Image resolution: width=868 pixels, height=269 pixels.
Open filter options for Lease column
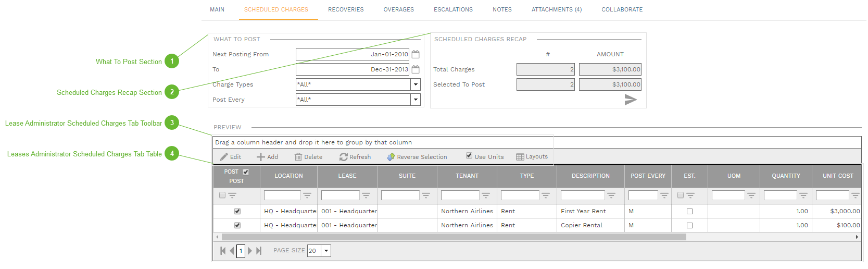click(366, 195)
